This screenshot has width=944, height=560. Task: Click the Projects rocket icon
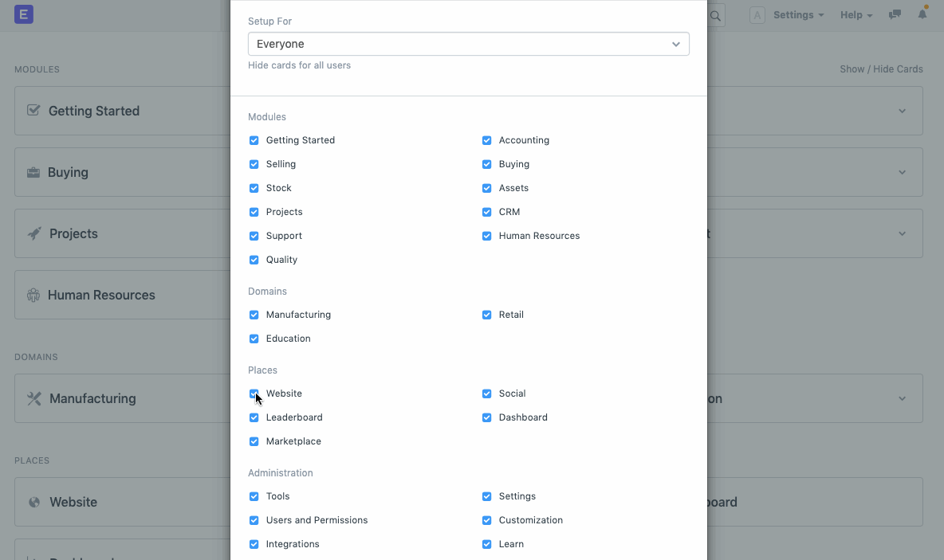tap(34, 233)
